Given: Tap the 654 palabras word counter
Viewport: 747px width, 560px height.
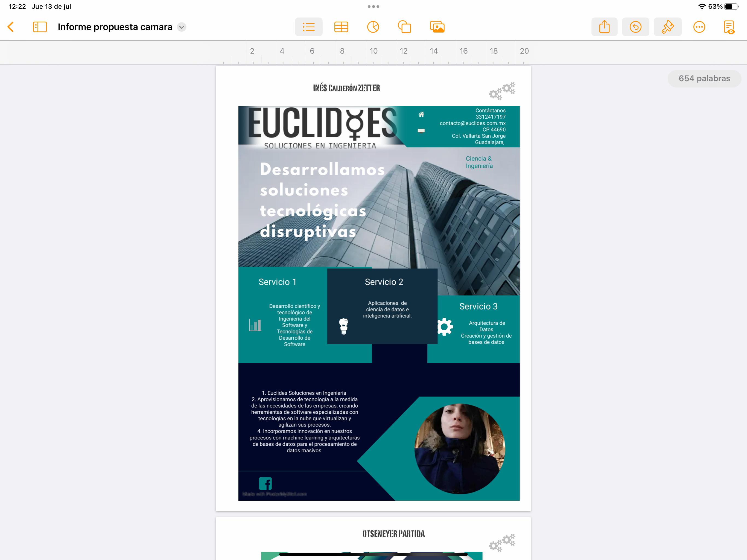Looking at the screenshot, I should point(704,79).
